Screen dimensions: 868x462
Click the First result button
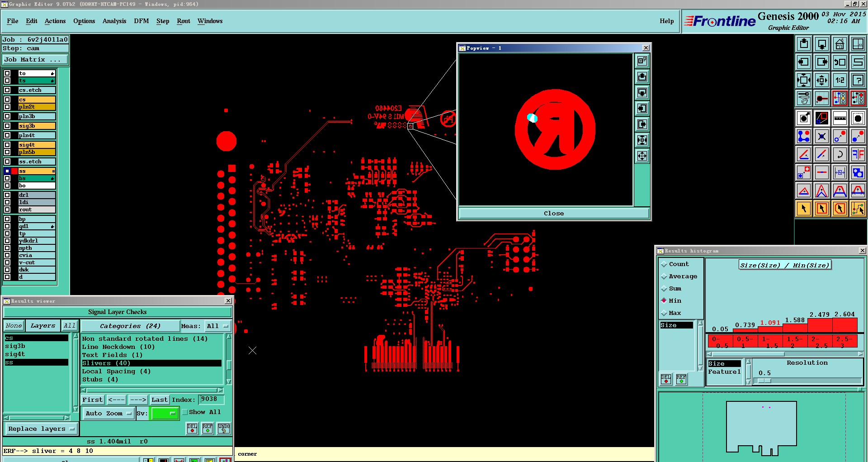[x=93, y=400]
